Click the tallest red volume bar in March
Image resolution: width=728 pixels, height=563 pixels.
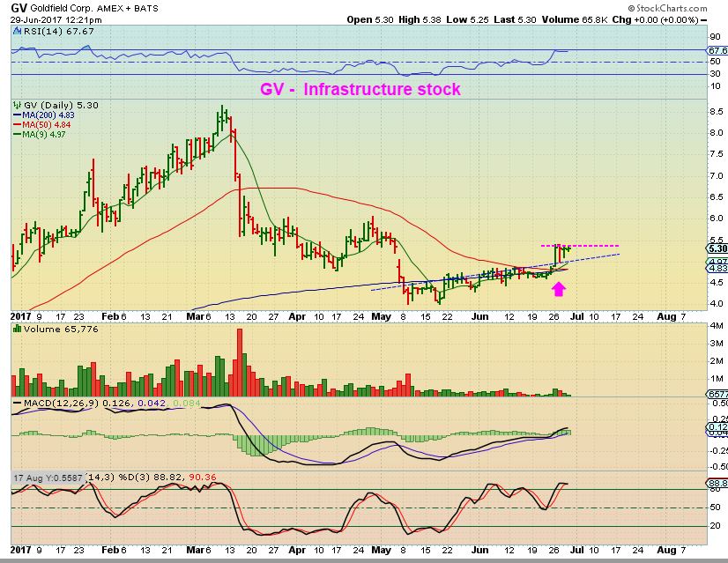240,362
